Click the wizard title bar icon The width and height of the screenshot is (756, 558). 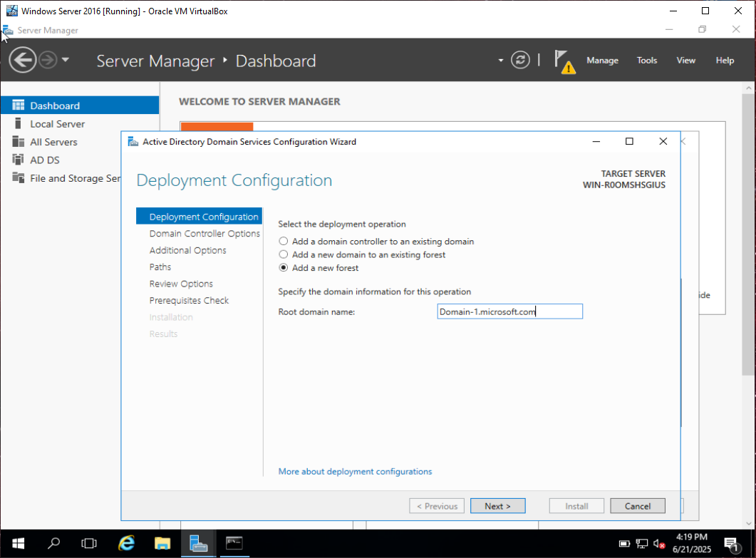pos(133,142)
